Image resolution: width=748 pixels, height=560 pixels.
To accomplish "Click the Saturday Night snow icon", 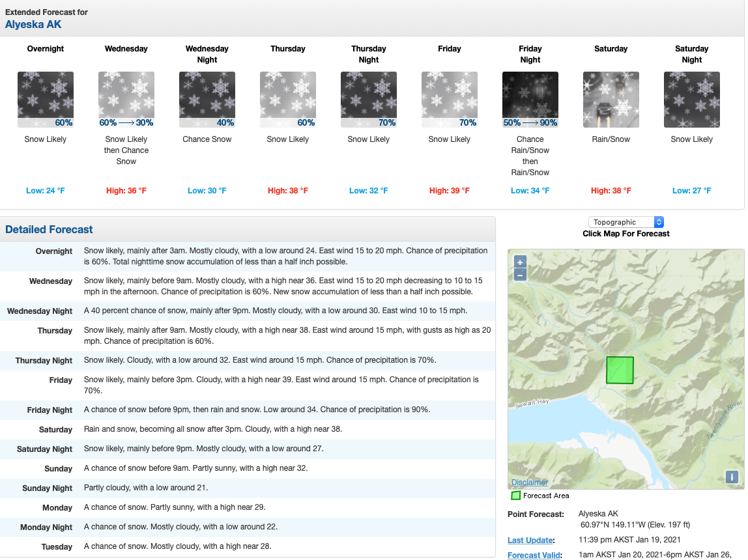I will click(x=692, y=99).
